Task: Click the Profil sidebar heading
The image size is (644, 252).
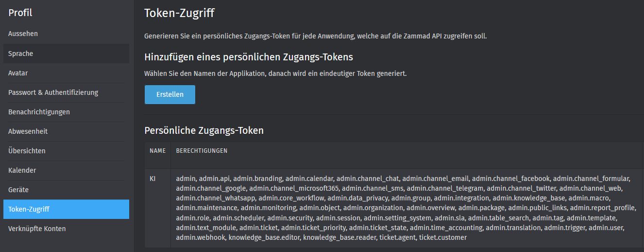Action: pos(20,13)
